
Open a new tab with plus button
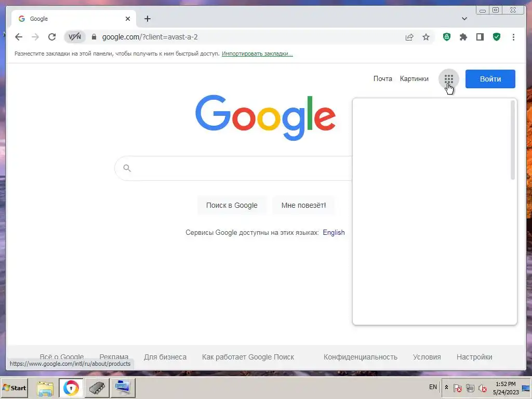point(147,19)
